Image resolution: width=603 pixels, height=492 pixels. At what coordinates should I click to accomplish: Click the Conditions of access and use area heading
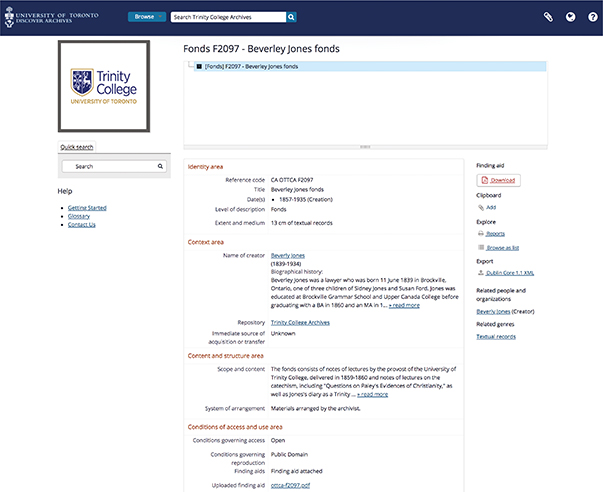tap(235, 427)
